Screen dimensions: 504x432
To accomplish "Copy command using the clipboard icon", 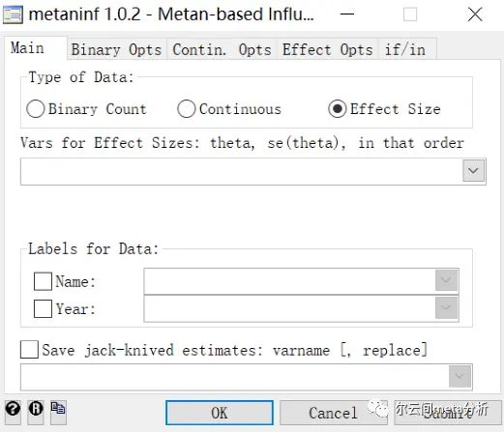I will pyautogui.click(x=58, y=412).
